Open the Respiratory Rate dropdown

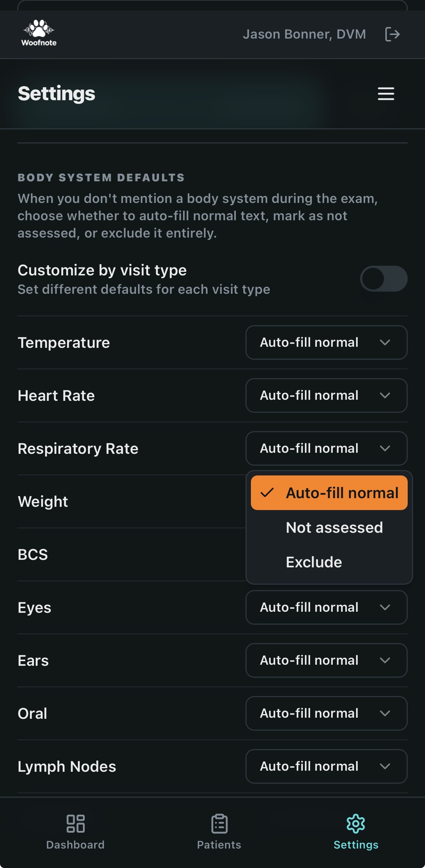326,448
